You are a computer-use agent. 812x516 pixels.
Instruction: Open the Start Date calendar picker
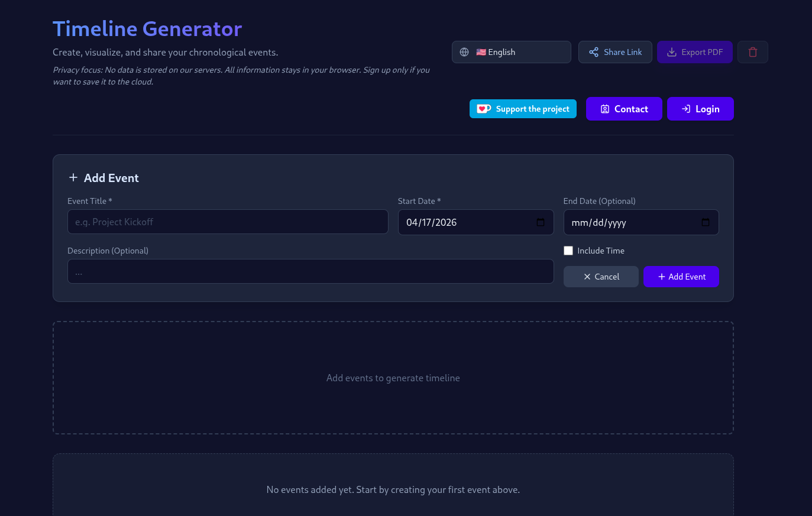(x=540, y=222)
